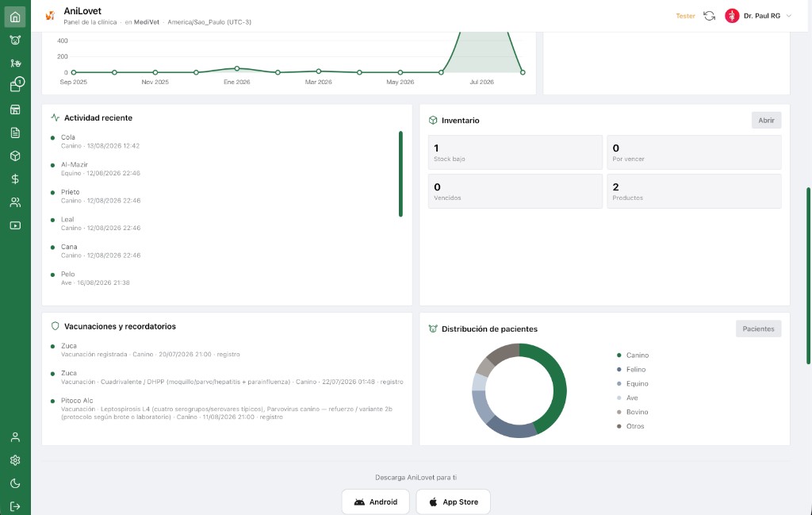The width and height of the screenshot is (812, 515).
Task: Click the Tester label in header
Action: 685,16
